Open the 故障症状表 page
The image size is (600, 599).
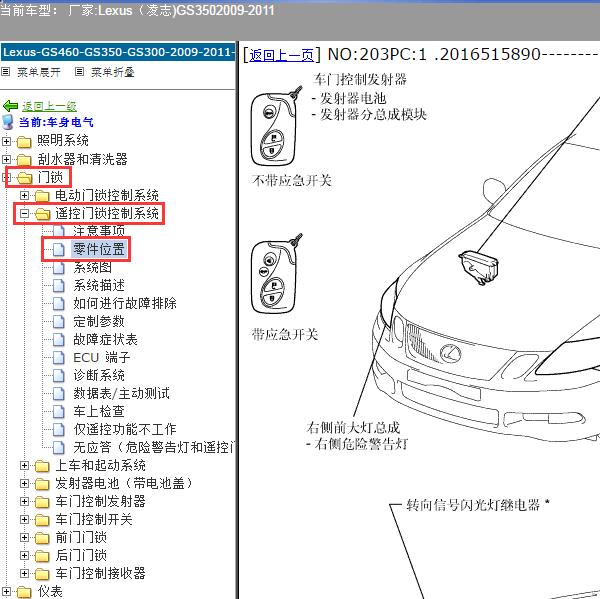coord(105,339)
